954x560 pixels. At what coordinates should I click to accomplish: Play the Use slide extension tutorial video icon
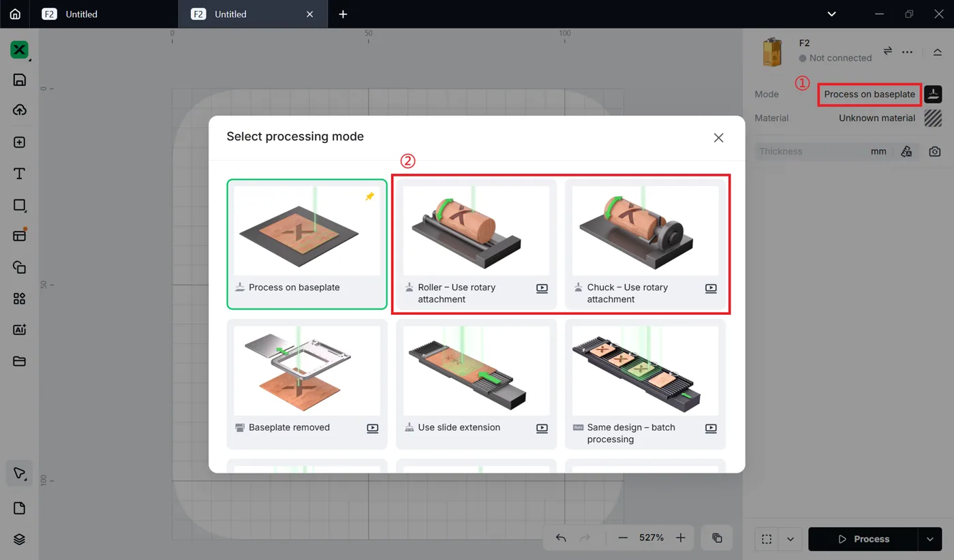pyautogui.click(x=542, y=429)
